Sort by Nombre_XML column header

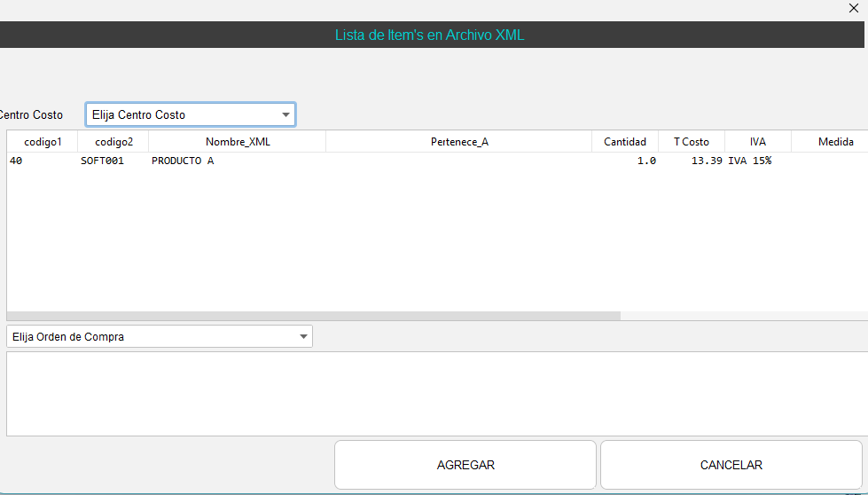(238, 142)
